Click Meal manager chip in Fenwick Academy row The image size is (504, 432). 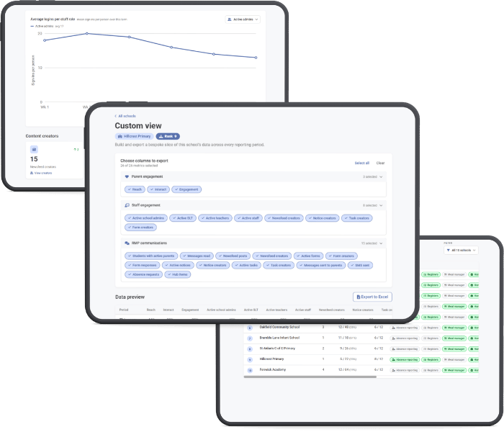(454, 370)
